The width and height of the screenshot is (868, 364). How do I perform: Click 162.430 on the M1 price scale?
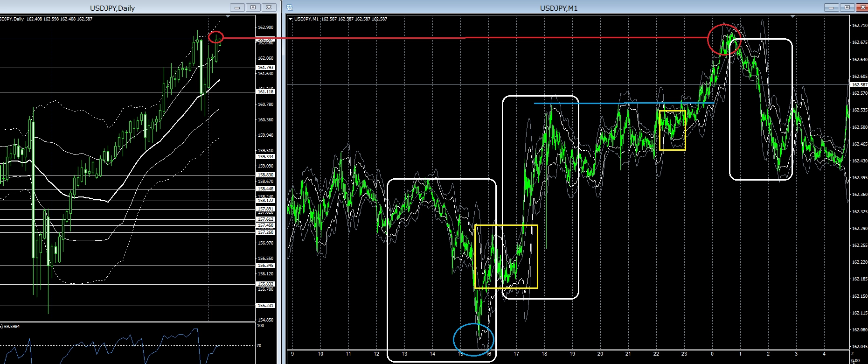point(860,161)
